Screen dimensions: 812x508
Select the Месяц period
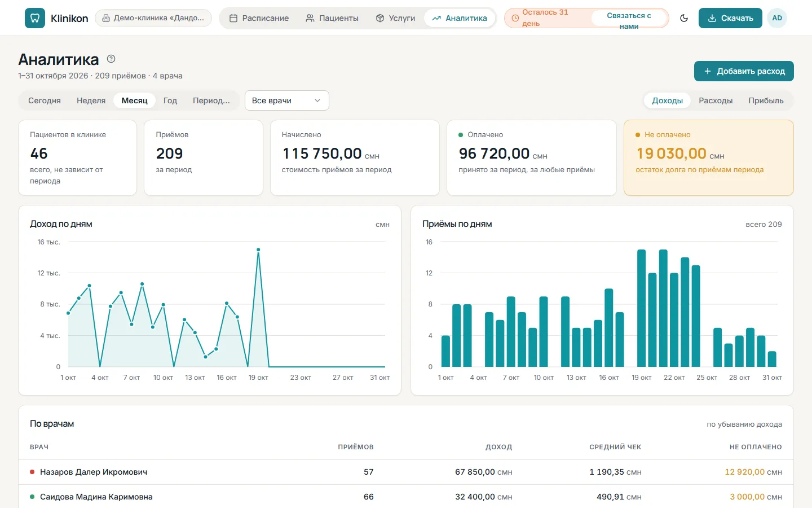coord(135,100)
